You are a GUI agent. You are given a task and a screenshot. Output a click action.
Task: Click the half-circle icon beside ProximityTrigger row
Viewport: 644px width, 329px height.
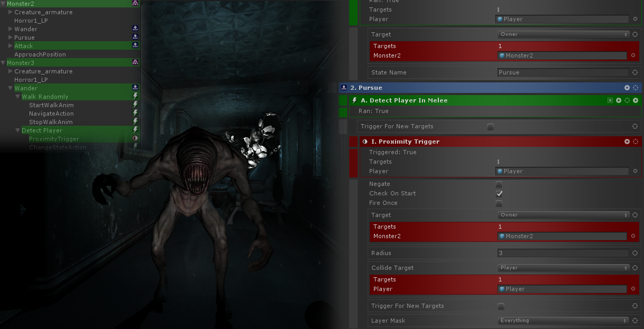[135, 139]
